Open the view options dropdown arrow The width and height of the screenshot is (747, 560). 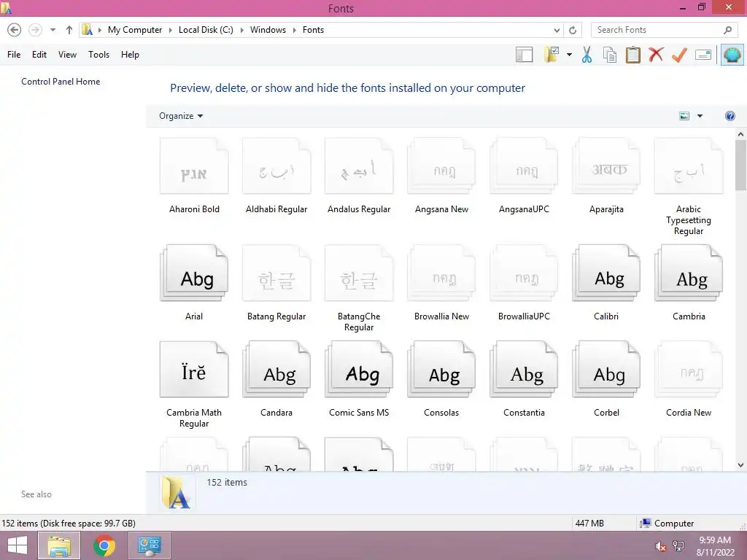[x=700, y=116]
